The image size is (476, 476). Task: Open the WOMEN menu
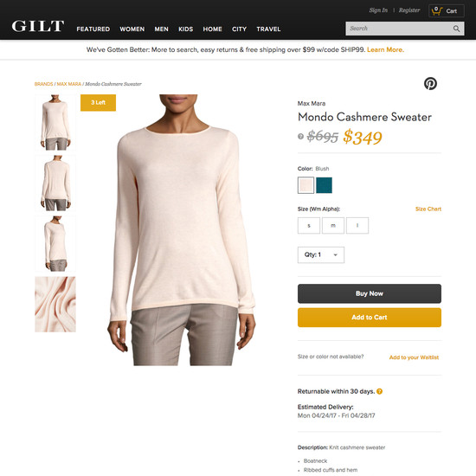pyautogui.click(x=132, y=29)
